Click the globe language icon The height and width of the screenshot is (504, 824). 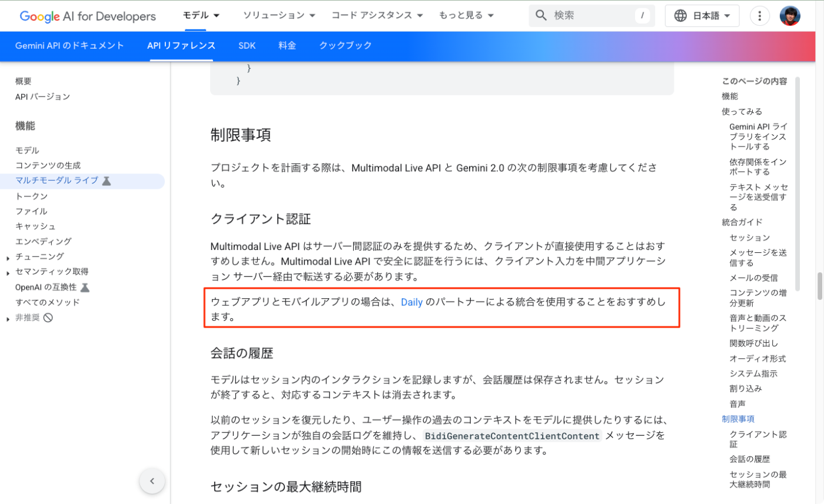[680, 16]
